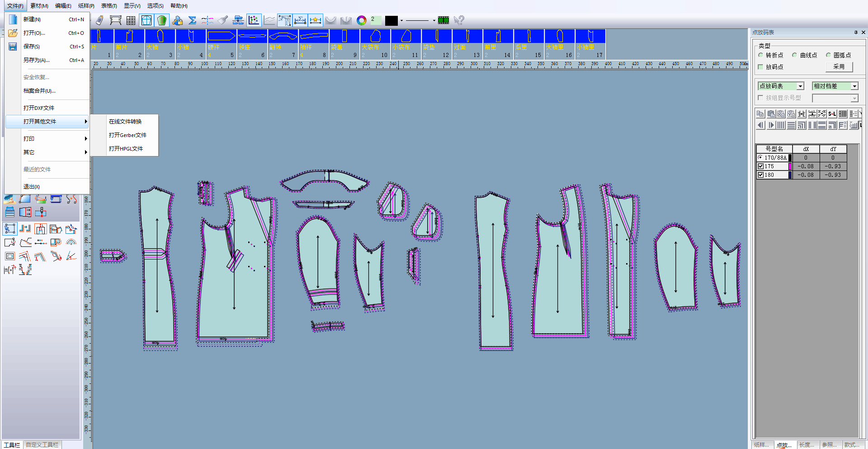The height and width of the screenshot is (449, 868).
Task: Open the 相对档差 dropdown
Action: tap(854, 86)
